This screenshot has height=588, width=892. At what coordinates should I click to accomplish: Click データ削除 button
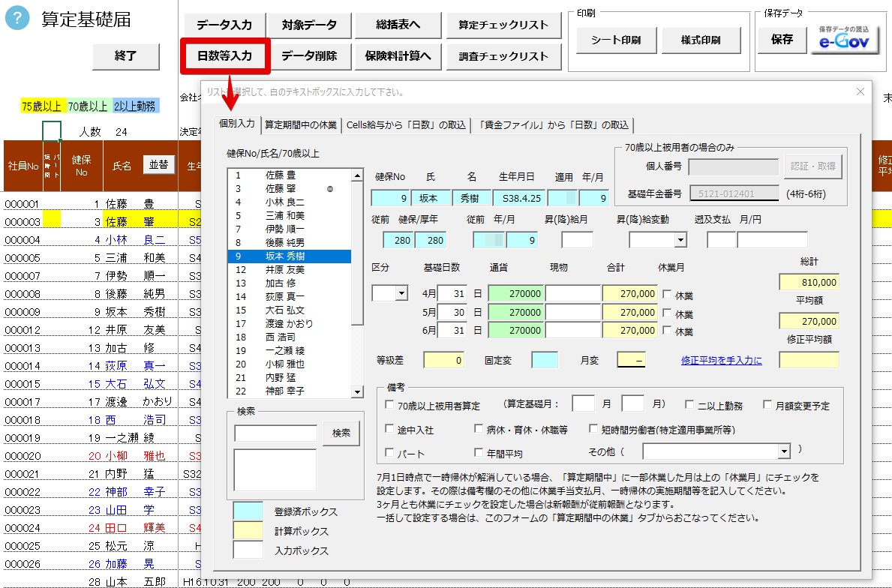(309, 55)
